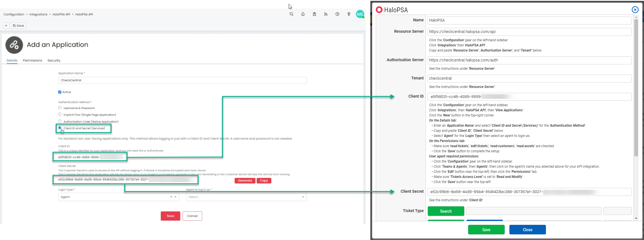Click the Name field in HaloPSA dialog
The image size is (644, 240).
point(529,20)
